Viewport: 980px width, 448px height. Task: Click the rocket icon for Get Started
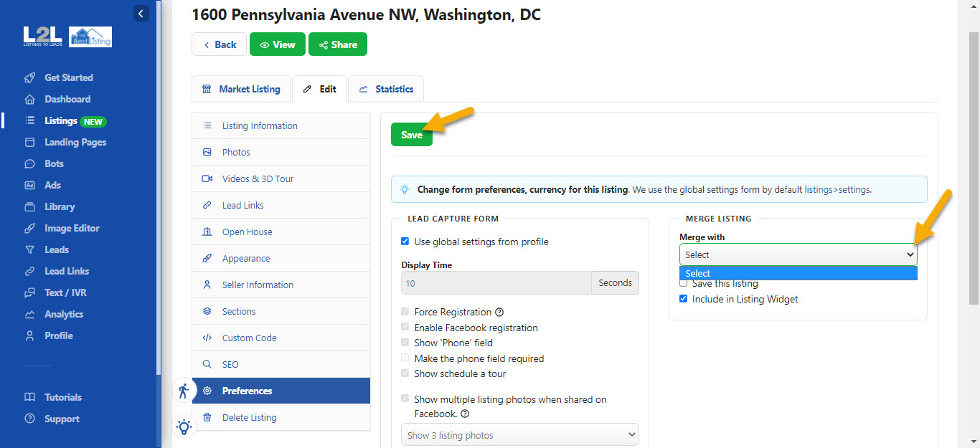(29, 77)
